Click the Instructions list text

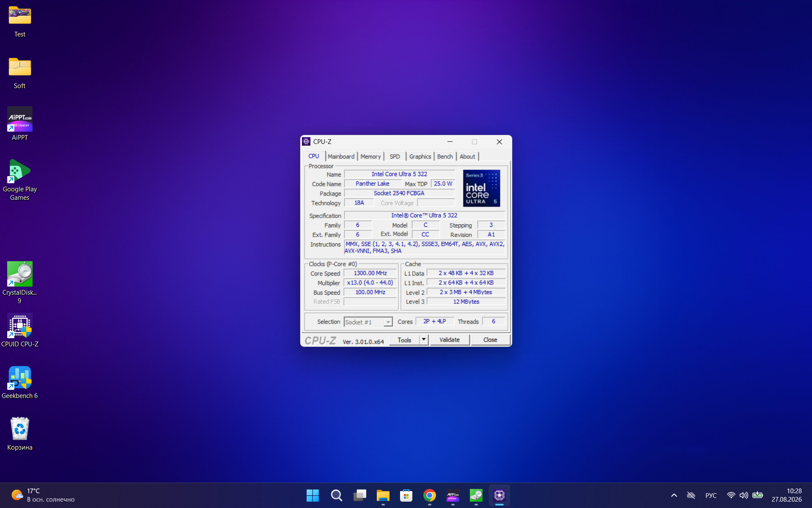click(425, 247)
